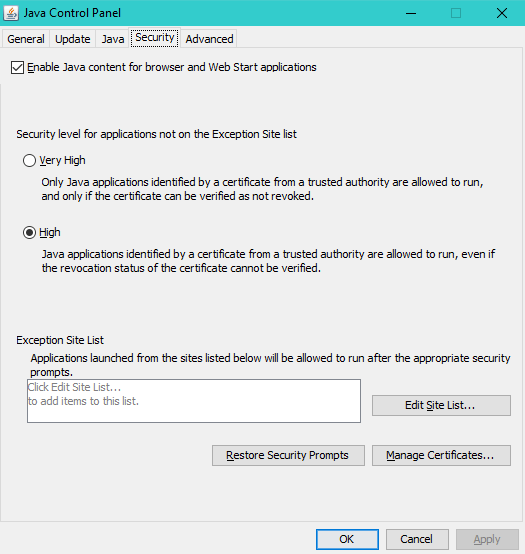This screenshot has width=525, height=554.
Task: Select the Very High security level
Action: coord(29,160)
